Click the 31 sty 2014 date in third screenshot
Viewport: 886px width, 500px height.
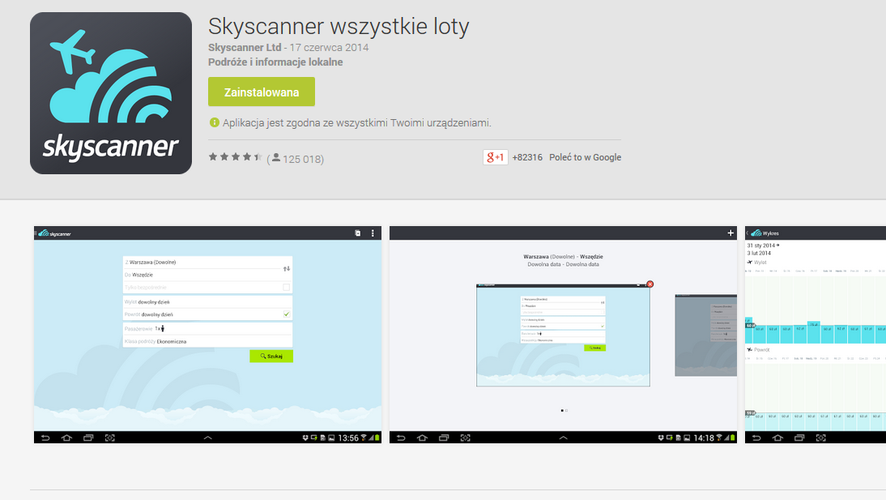click(x=761, y=246)
